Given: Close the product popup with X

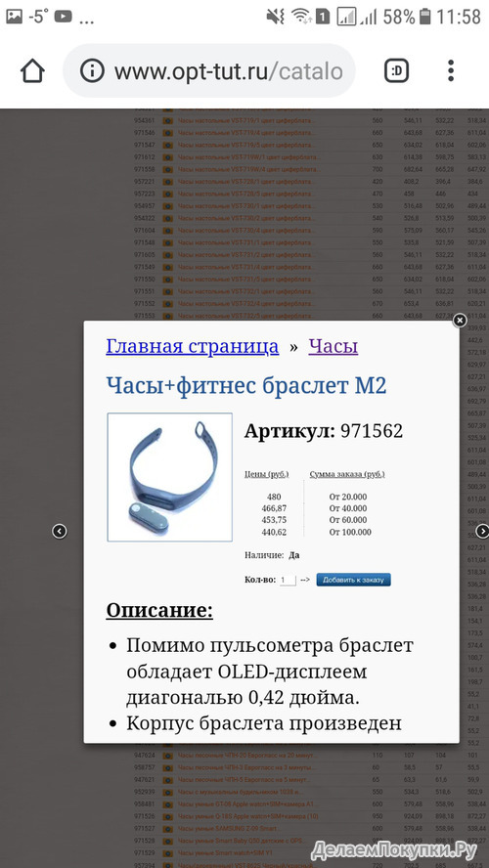Looking at the screenshot, I should (x=460, y=321).
